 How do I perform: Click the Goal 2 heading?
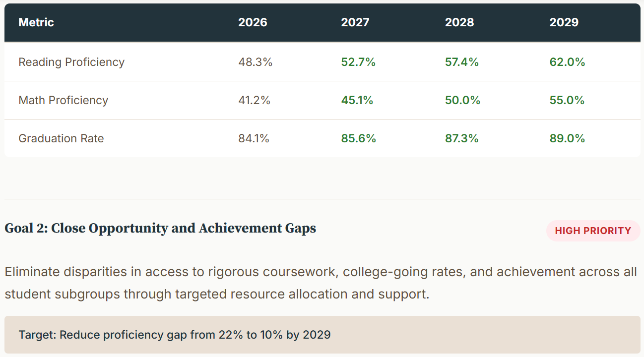160,229
